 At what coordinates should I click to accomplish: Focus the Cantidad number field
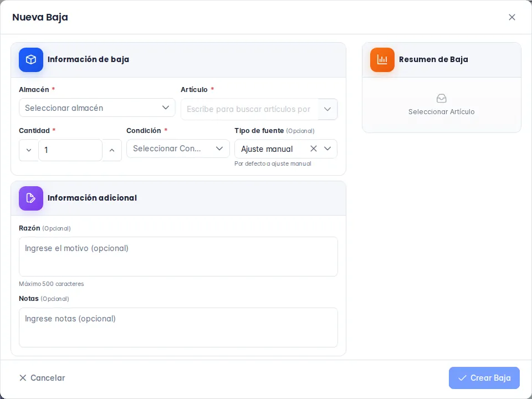point(70,150)
